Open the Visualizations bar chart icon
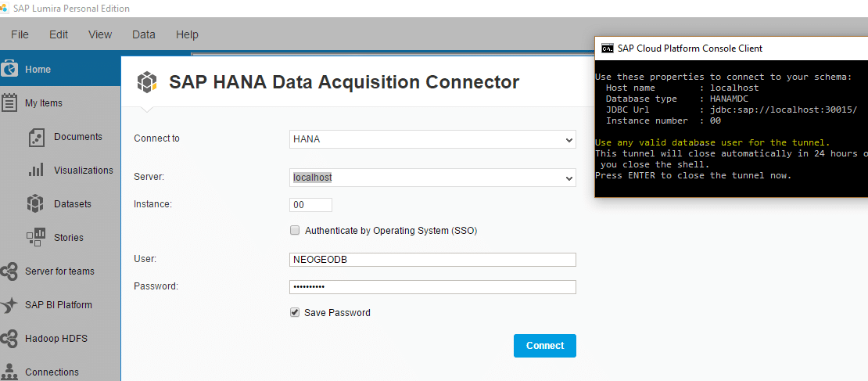 (36, 171)
